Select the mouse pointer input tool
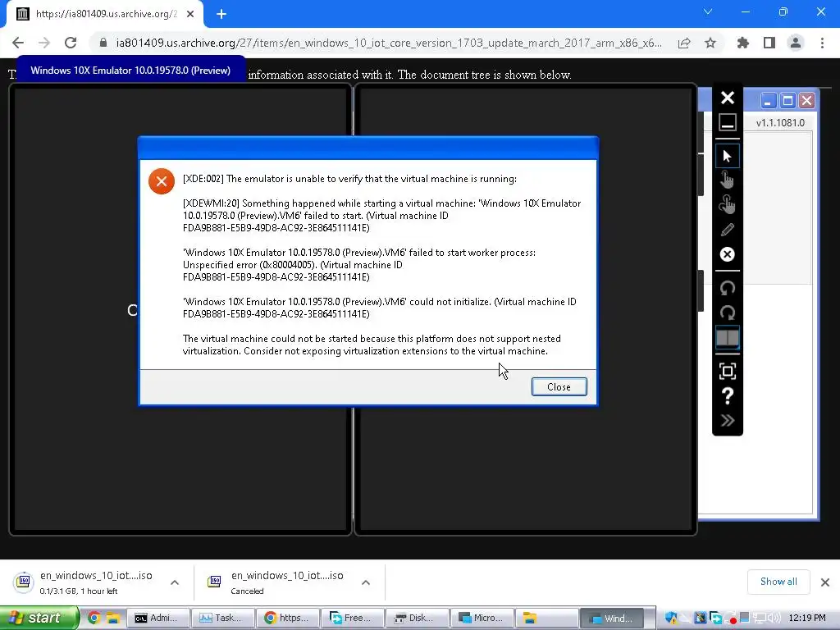Viewport: 840px width, 630px height. point(727,156)
